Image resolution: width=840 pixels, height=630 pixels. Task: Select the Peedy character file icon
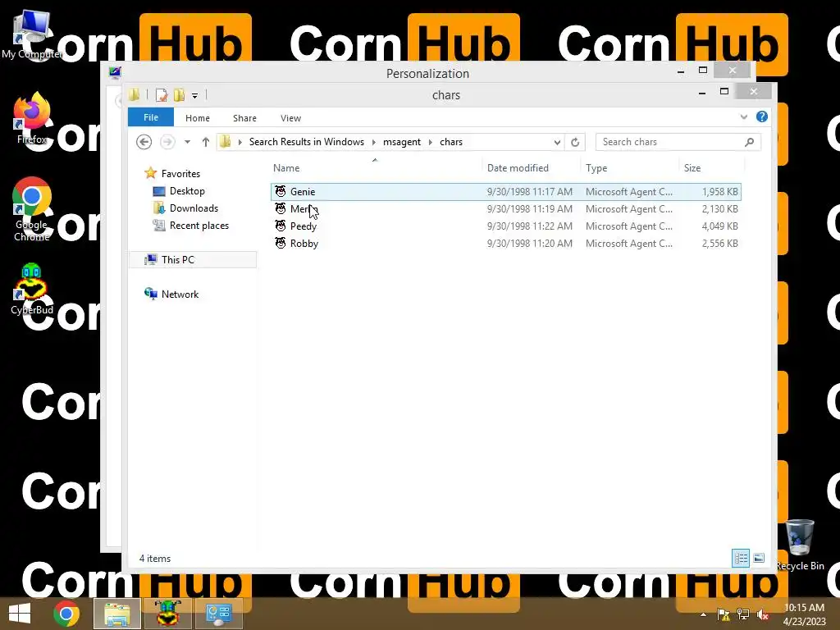coord(281,226)
